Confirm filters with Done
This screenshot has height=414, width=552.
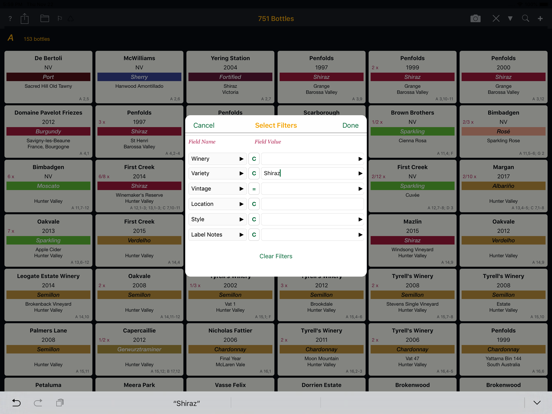click(350, 125)
